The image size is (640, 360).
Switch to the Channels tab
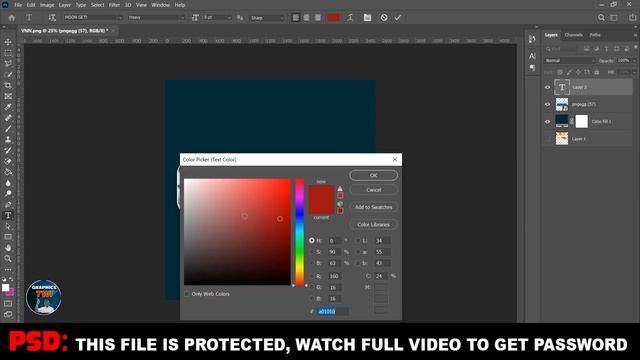pyautogui.click(x=573, y=35)
